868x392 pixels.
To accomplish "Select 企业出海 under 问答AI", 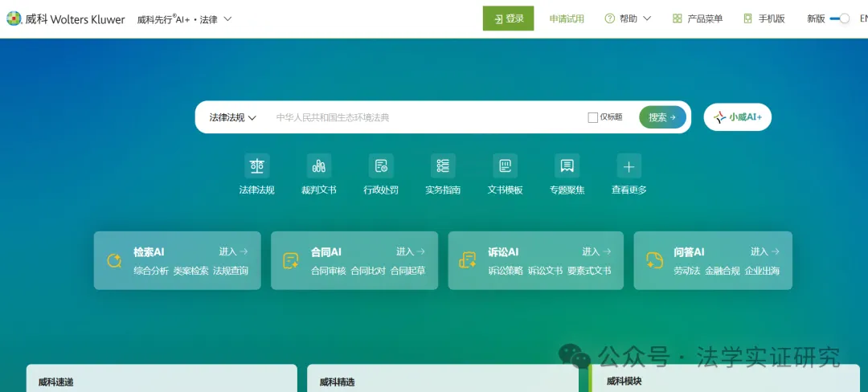I will click(x=762, y=271).
